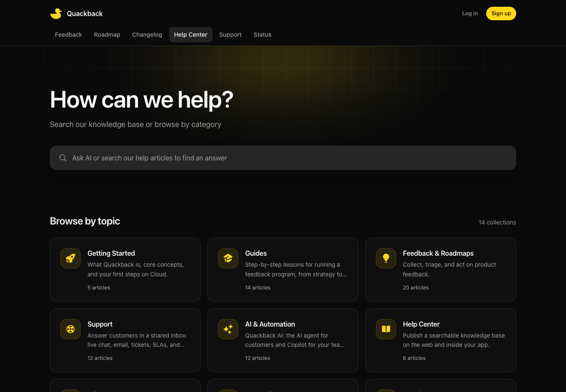Click the '12 articles' label
This screenshot has height=392, width=566.
click(x=258, y=358)
